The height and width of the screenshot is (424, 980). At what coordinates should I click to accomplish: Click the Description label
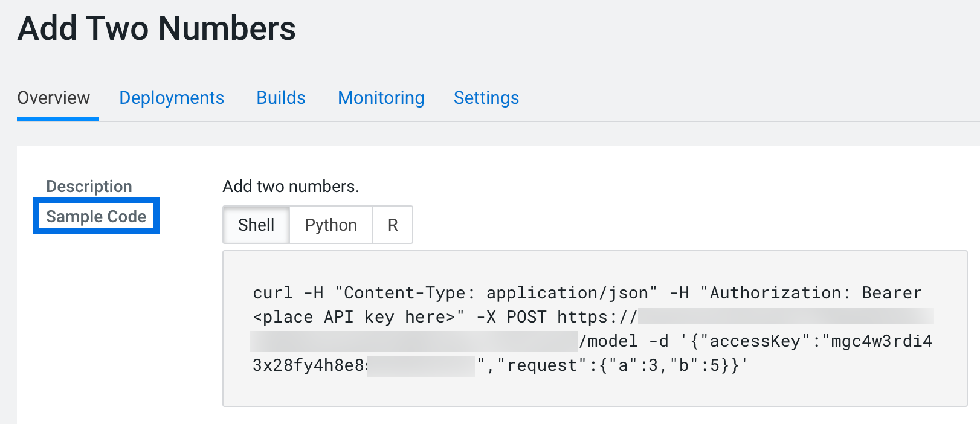(89, 186)
